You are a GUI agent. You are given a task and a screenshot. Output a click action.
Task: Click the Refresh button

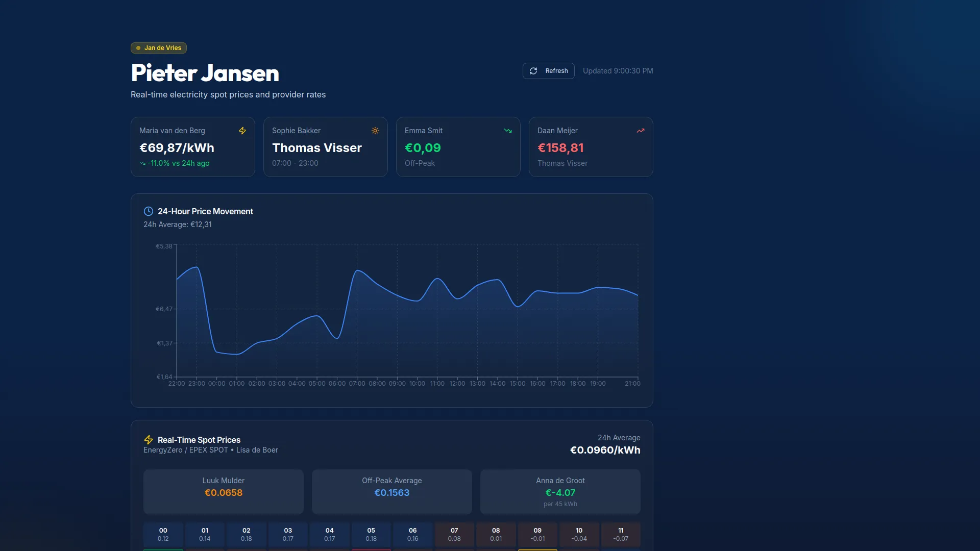click(548, 71)
